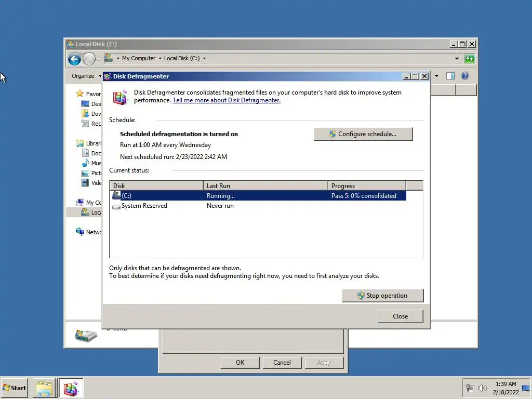Select Music library in navigation pane

[91, 163]
